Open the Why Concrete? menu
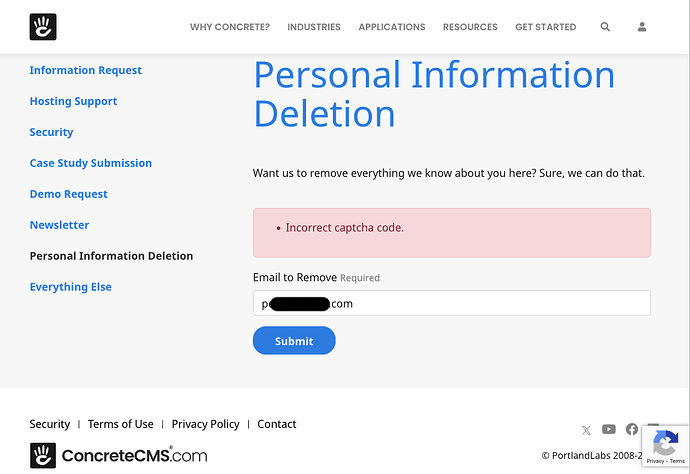This screenshot has height=474, width=690. [x=230, y=27]
